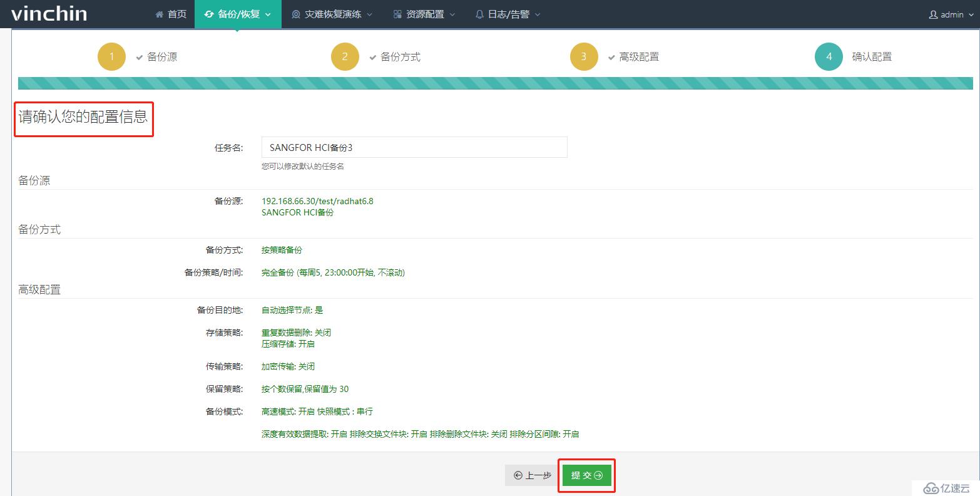Open the 资源配置 menu
The height and width of the screenshot is (496, 980).
(x=424, y=14)
